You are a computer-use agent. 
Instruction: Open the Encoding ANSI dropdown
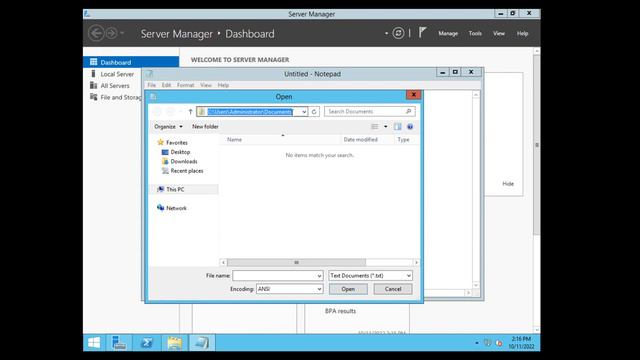point(289,289)
